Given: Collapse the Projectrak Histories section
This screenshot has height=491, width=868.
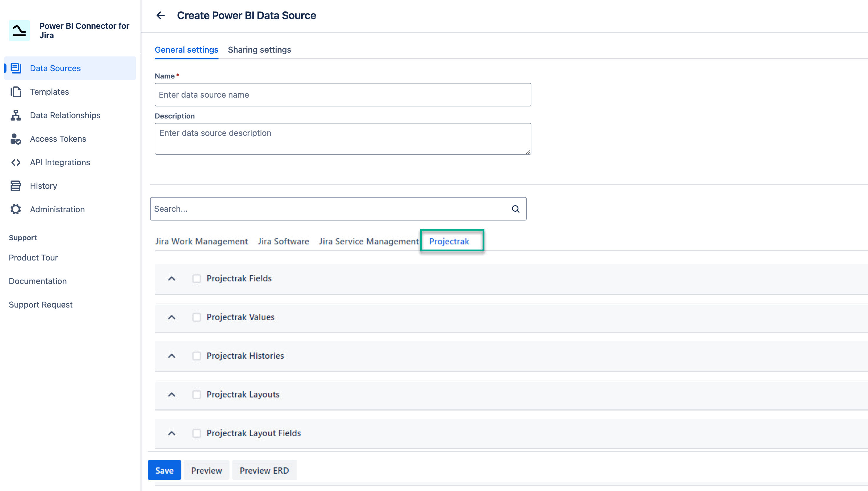Looking at the screenshot, I should pos(172,356).
